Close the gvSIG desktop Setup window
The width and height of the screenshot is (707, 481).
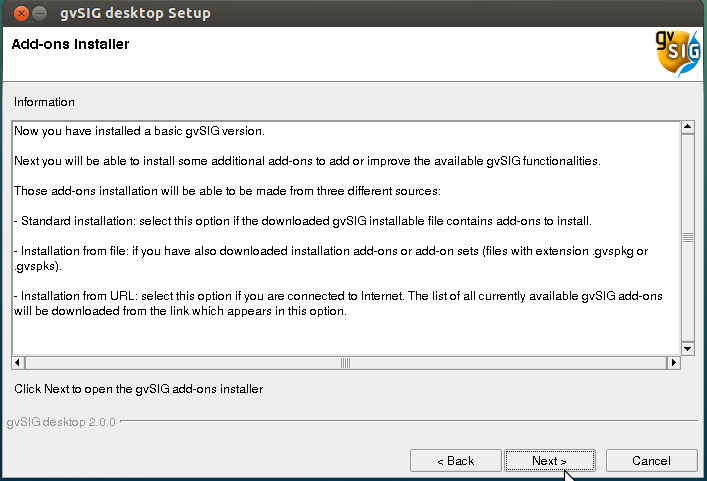click(17, 14)
